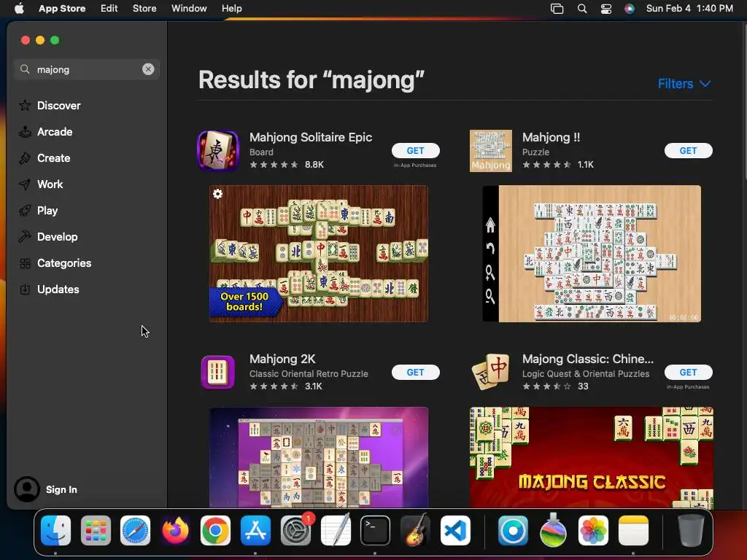Click the date and time clock

pyautogui.click(x=689, y=8)
